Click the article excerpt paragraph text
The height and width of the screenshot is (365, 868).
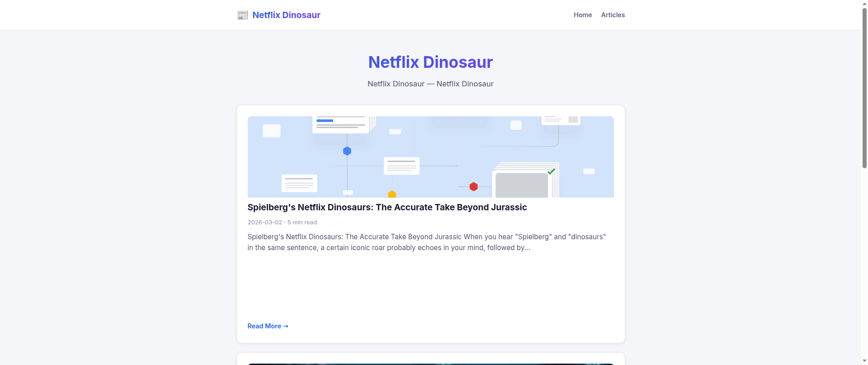click(x=427, y=242)
